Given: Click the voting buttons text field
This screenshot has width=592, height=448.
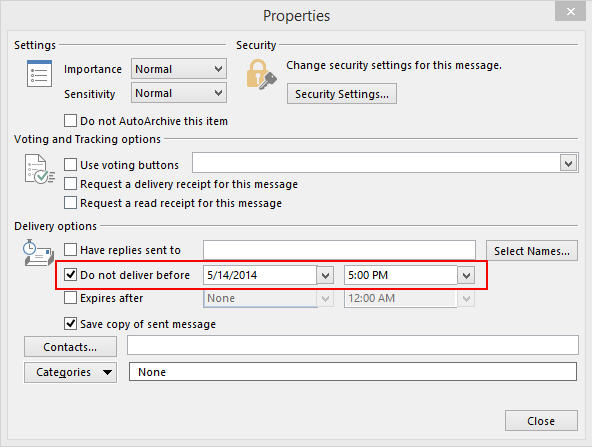Looking at the screenshot, I should (376, 163).
